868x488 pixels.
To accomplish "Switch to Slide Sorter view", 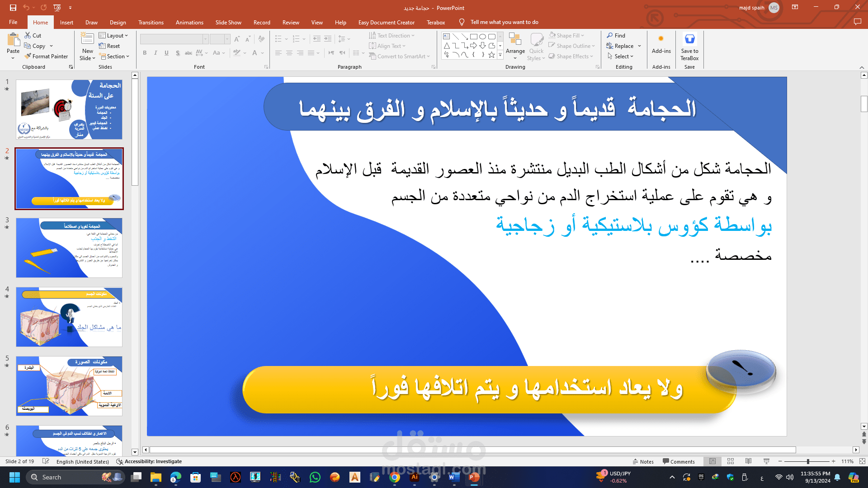I will (x=731, y=461).
